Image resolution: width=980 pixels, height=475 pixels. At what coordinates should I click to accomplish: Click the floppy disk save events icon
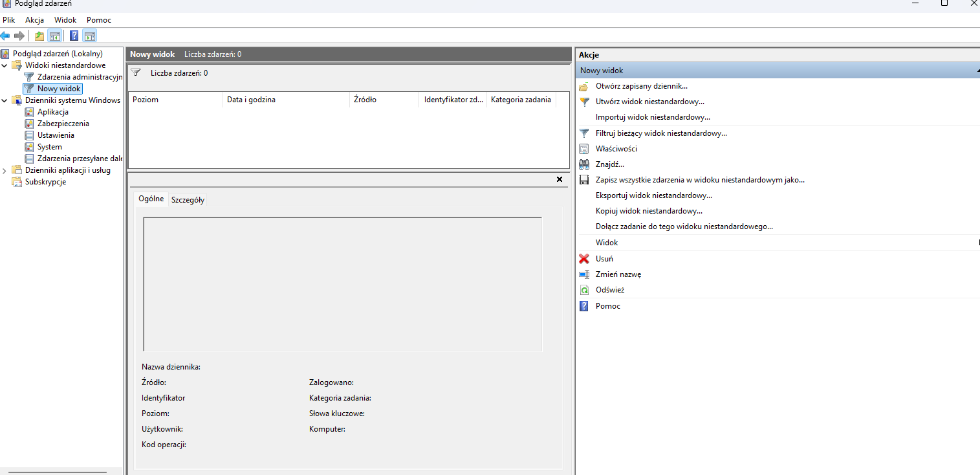click(584, 180)
